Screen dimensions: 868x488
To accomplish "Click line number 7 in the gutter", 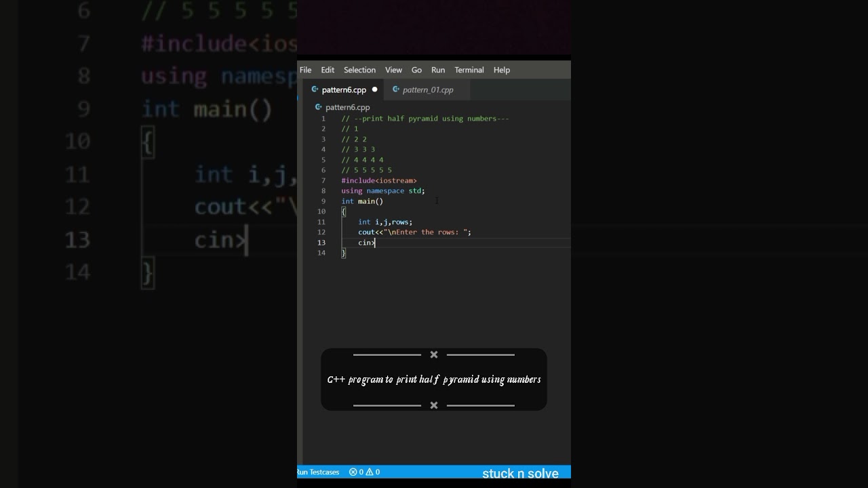I will click(x=323, y=180).
